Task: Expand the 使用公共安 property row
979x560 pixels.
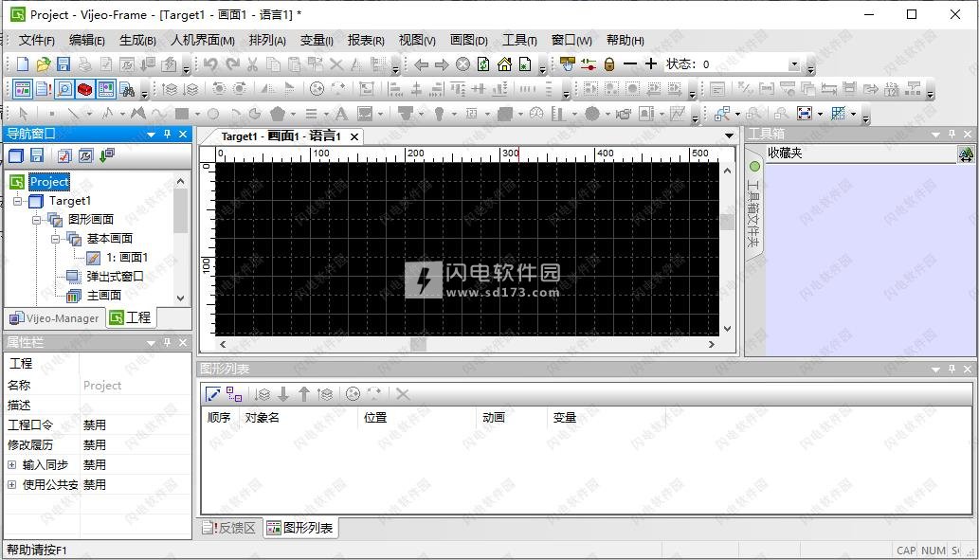Action: pyautogui.click(x=11, y=485)
